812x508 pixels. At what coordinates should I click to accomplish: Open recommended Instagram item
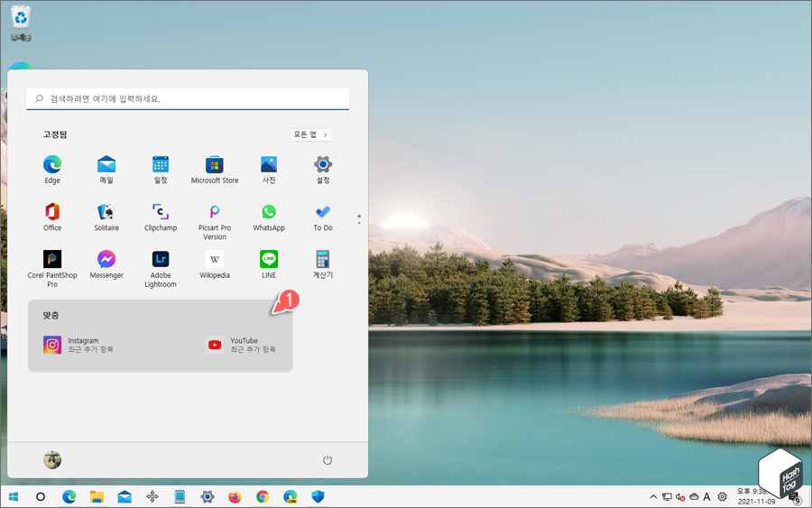click(x=78, y=345)
